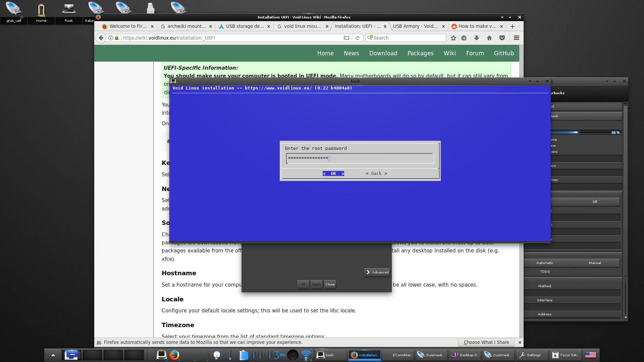Reload the current page
Image resolution: width=644 pixels, height=362 pixels.
pos(358,38)
